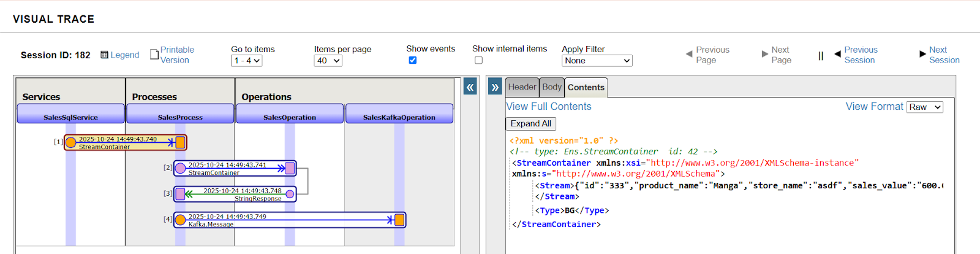Uncheck the Show events checkbox
Image resolution: width=980 pixels, height=254 pixels.
coord(413,60)
